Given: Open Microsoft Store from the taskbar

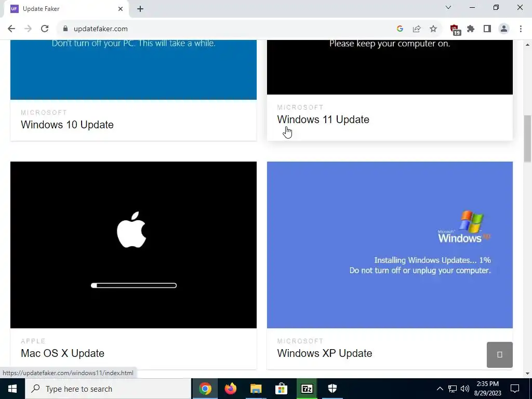Looking at the screenshot, I should tap(281, 389).
